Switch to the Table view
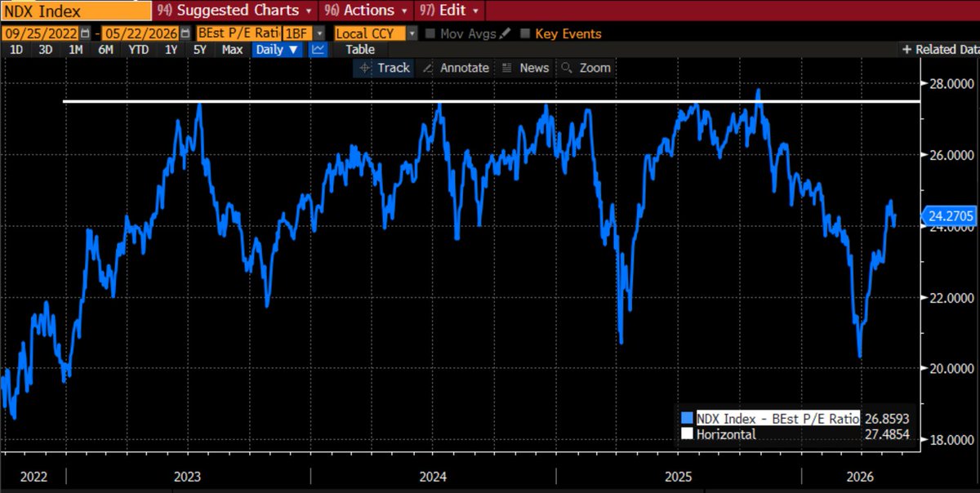Viewport: 980px width, 493px height. 360,50
